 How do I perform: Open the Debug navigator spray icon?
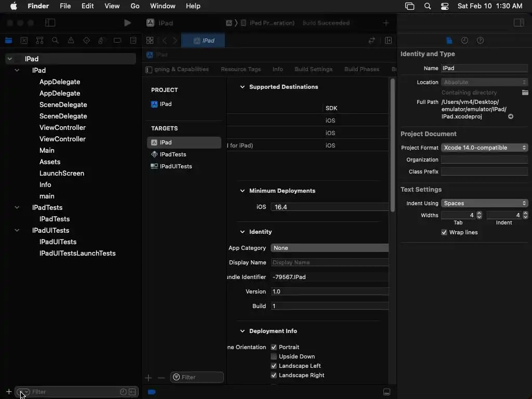point(102,41)
